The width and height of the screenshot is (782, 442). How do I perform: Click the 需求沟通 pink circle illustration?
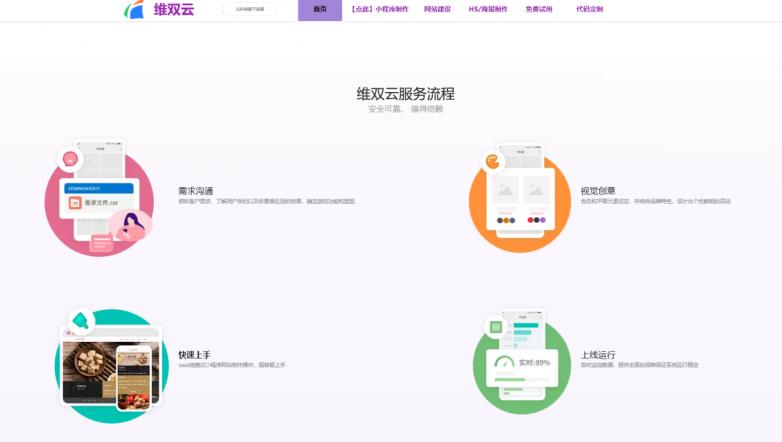click(x=99, y=198)
